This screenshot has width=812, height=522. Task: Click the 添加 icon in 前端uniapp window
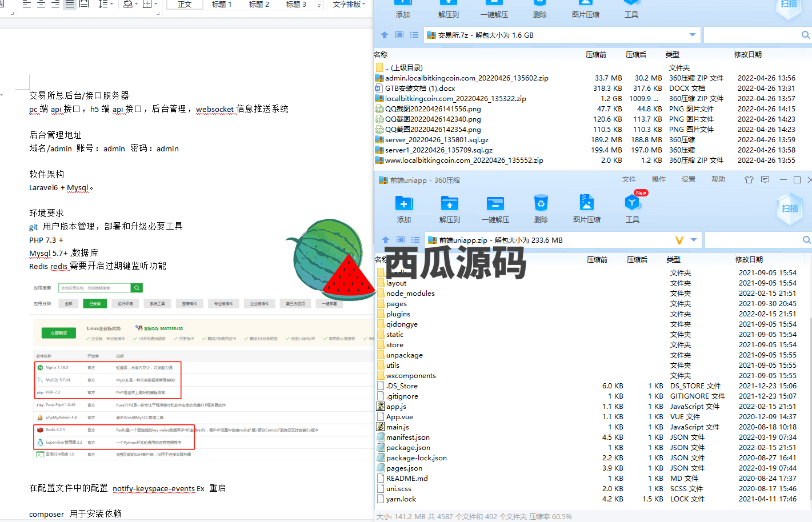(x=404, y=203)
